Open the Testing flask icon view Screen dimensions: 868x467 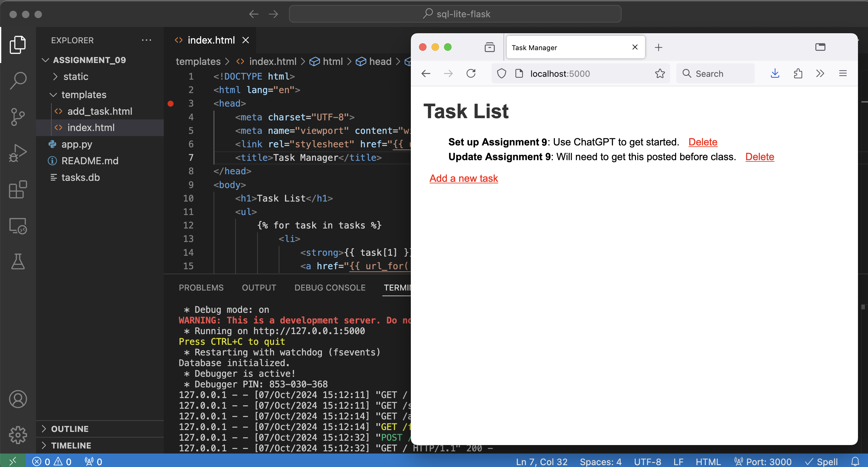click(18, 262)
